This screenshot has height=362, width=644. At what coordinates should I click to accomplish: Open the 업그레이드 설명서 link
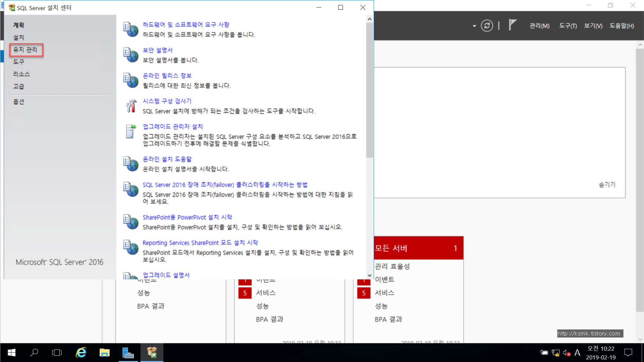coord(166,275)
